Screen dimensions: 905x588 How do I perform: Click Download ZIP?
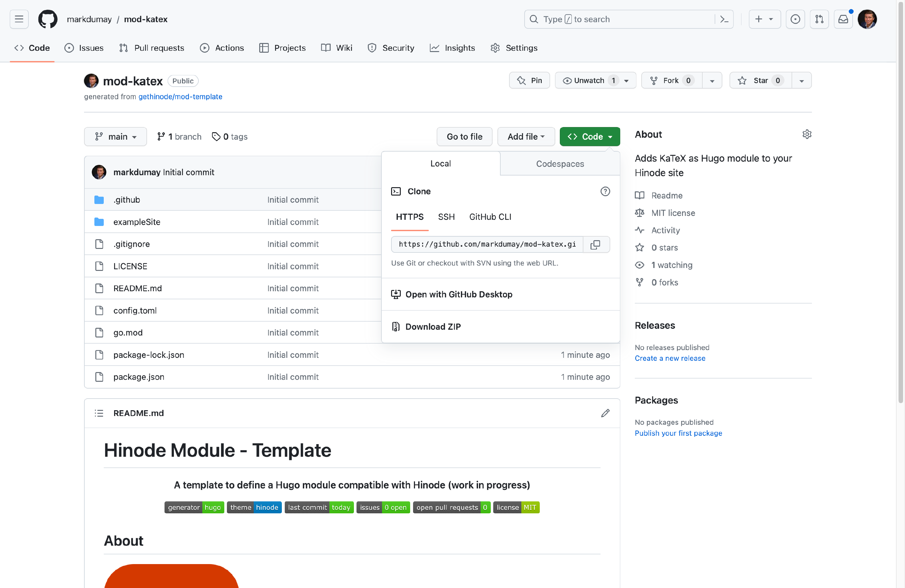(433, 327)
